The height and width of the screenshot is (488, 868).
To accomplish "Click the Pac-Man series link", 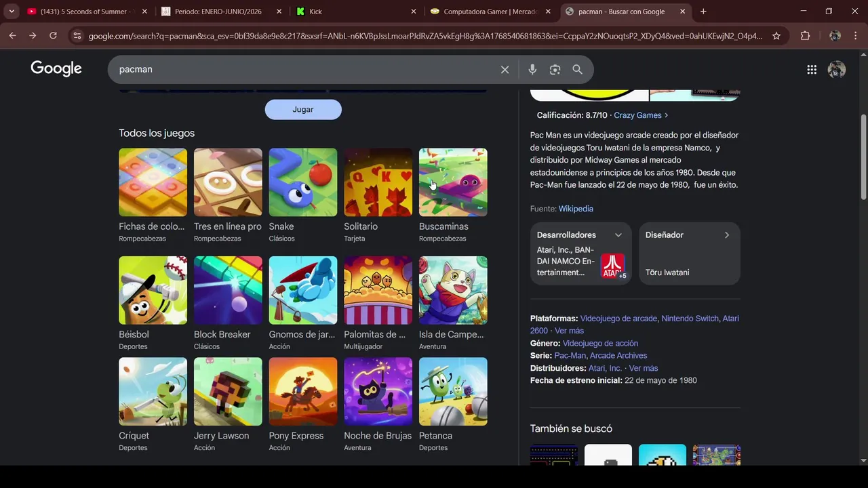I will click(570, 356).
